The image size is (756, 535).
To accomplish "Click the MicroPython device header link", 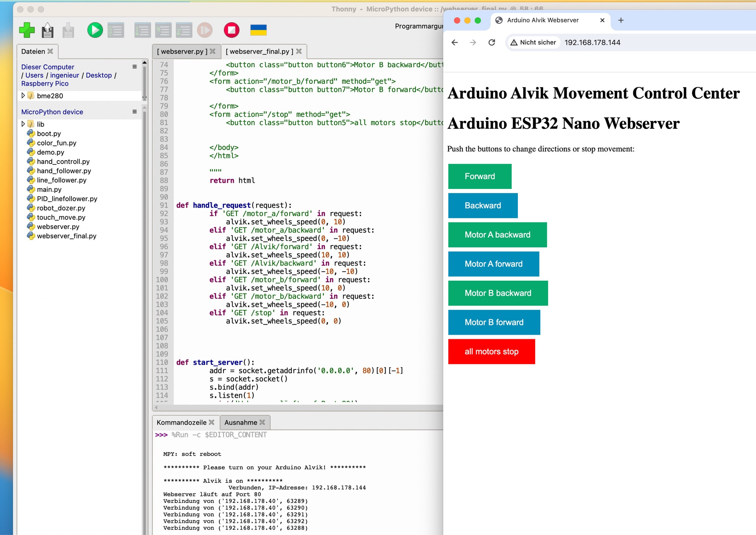I will pos(52,111).
